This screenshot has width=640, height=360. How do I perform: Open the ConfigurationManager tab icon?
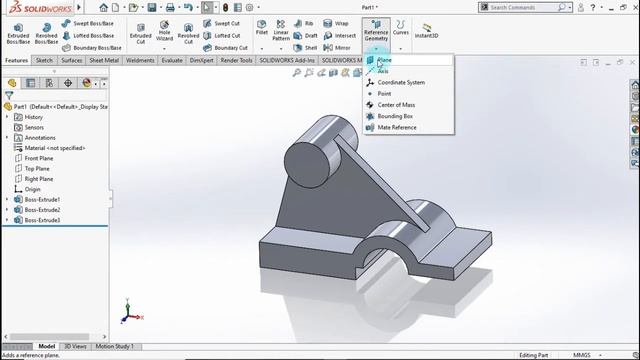pos(49,83)
